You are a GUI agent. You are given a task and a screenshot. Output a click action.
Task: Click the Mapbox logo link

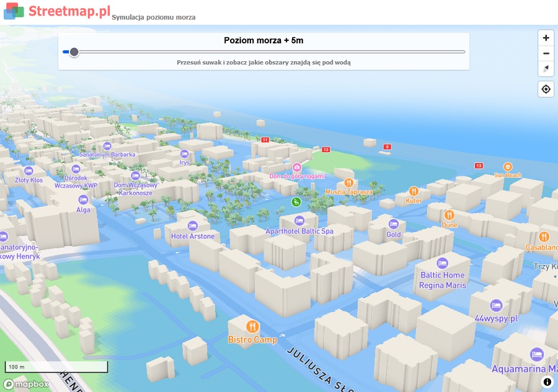[x=27, y=384]
